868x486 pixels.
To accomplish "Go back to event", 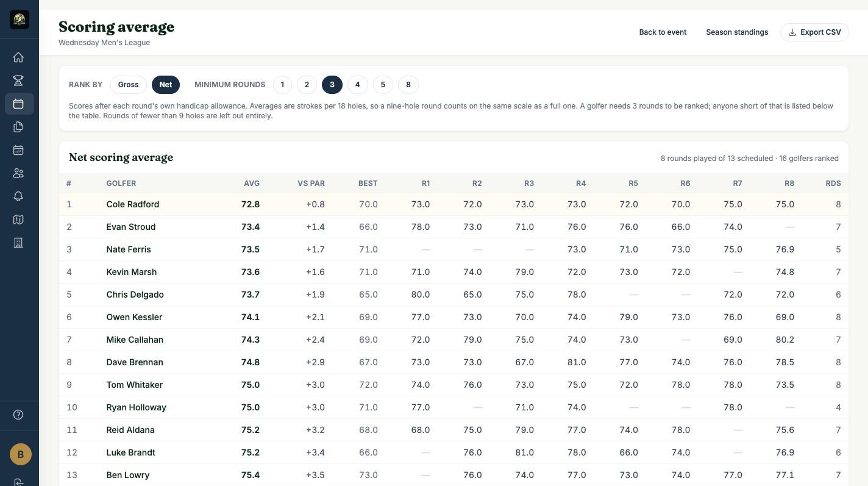I will pyautogui.click(x=663, y=32).
